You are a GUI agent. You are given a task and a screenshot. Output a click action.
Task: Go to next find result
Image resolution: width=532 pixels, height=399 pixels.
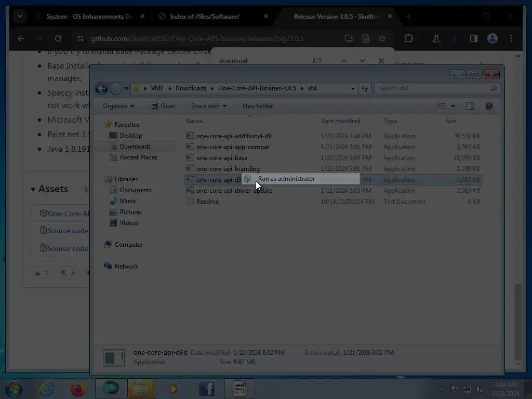[362, 61]
